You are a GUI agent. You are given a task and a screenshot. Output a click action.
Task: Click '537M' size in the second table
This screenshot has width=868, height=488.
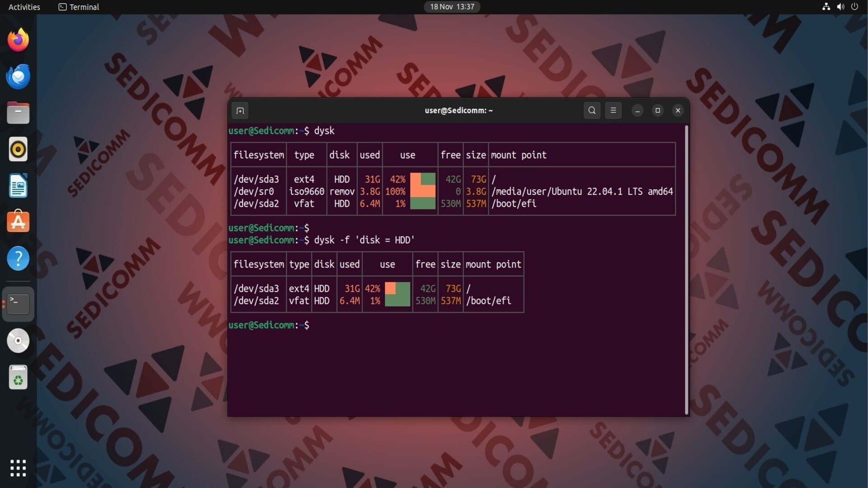[451, 301]
